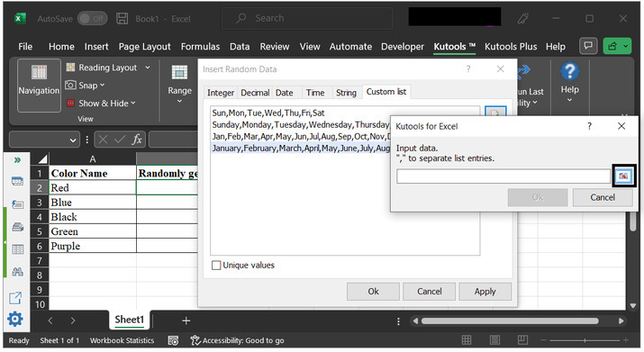Switch to the String tab
Image resolution: width=644 pixels, height=352 pixels.
tap(346, 93)
